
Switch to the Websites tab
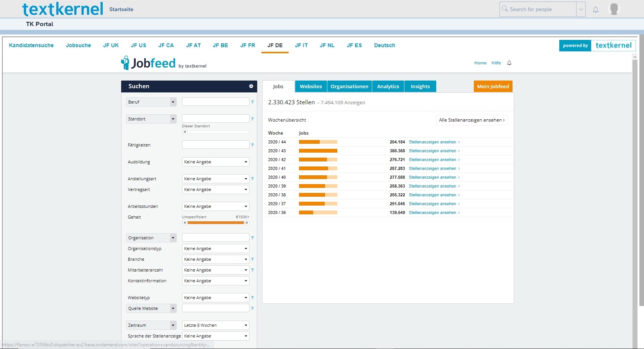[x=311, y=86]
